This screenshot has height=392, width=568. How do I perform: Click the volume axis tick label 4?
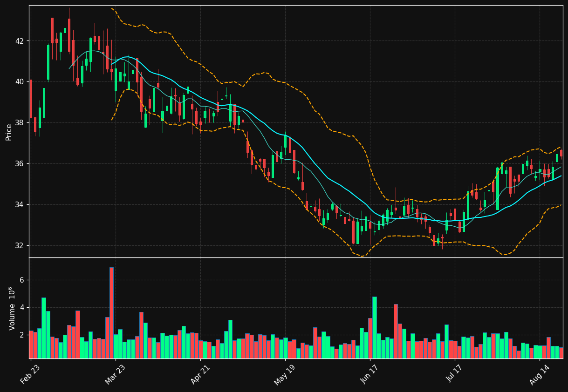pyautogui.click(x=22, y=308)
